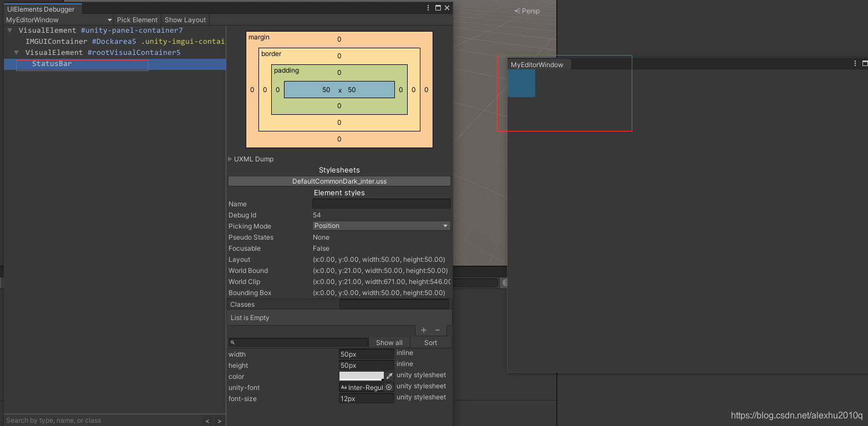Toggle the Pick Element button
This screenshot has height=426, width=868.
[x=138, y=19]
